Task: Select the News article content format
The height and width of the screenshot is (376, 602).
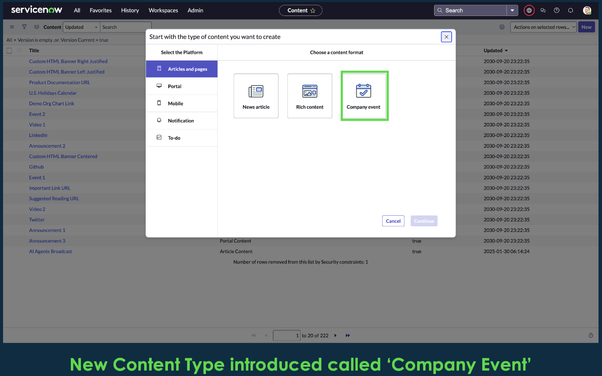Action: tap(256, 96)
